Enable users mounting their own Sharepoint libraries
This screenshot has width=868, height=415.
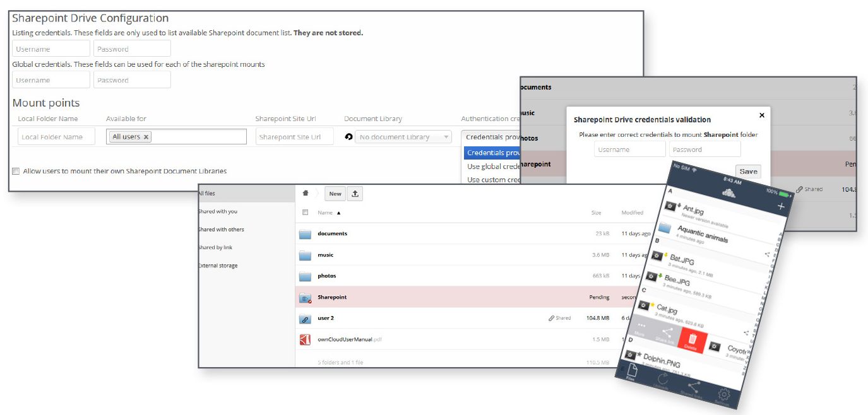coord(16,171)
